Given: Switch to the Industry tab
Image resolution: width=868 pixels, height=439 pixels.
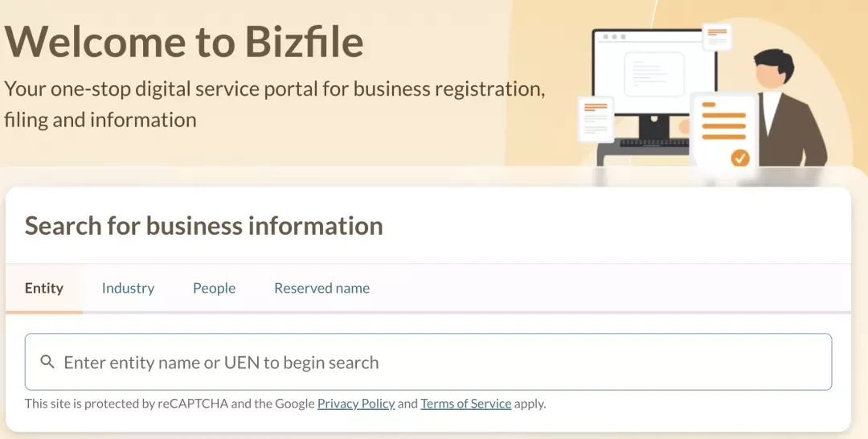Looking at the screenshot, I should [128, 288].
